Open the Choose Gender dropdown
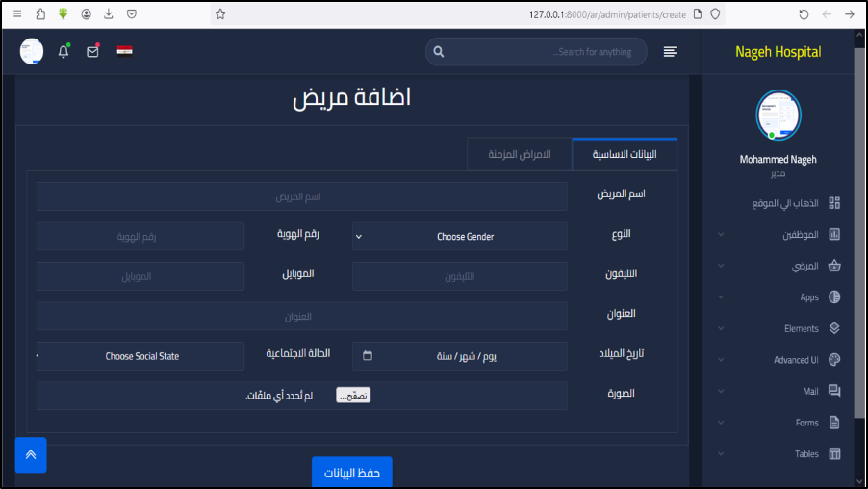 click(459, 237)
